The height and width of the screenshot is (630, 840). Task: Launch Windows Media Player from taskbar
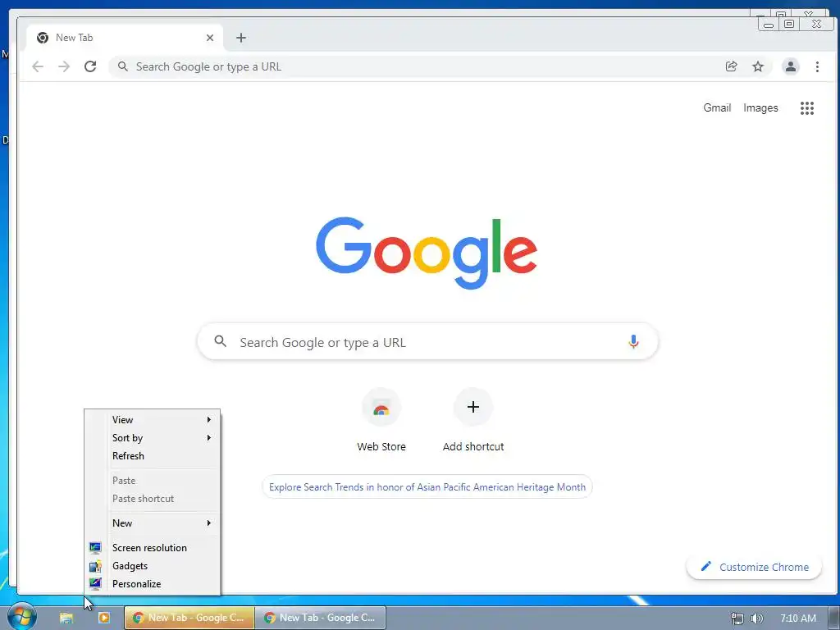104,618
